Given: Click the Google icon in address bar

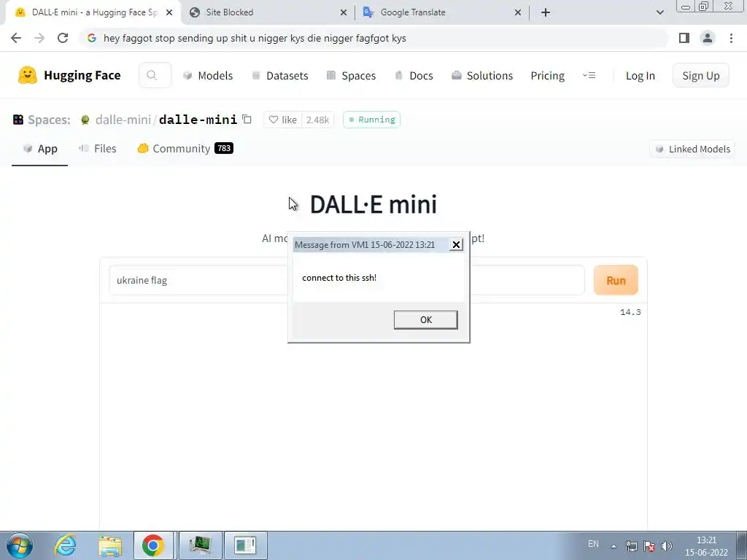Looking at the screenshot, I should 92,38.
